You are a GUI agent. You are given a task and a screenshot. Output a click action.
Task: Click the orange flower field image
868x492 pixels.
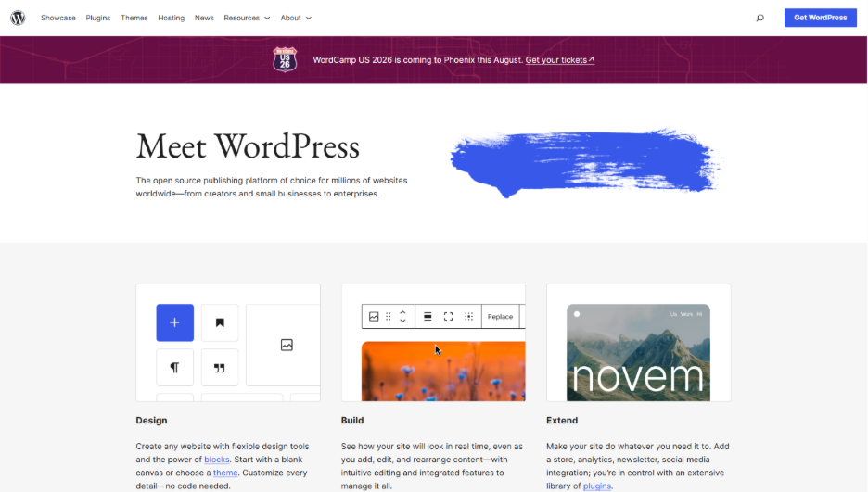tap(443, 371)
